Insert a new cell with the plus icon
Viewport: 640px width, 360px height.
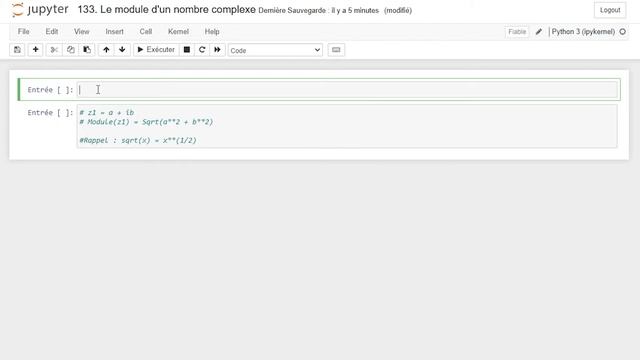tap(36, 50)
